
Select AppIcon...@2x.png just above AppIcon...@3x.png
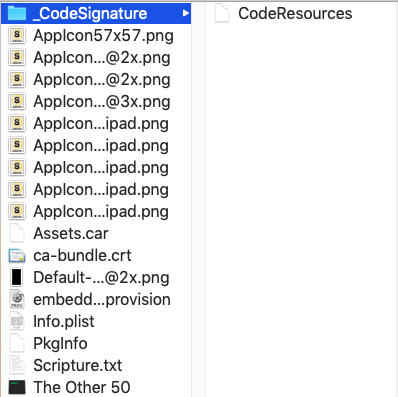[x=102, y=80]
